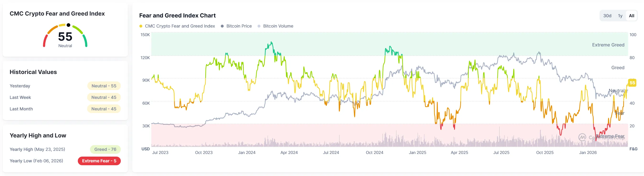Click the Yesterday Neutral - 55 badge
This screenshot has width=644, height=176.
(104, 86)
